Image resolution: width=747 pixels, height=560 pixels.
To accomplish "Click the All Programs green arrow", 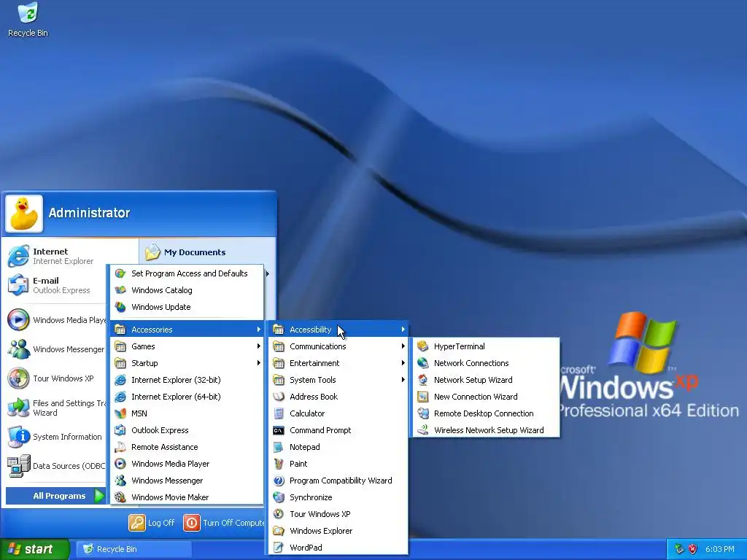I will point(99,496).
